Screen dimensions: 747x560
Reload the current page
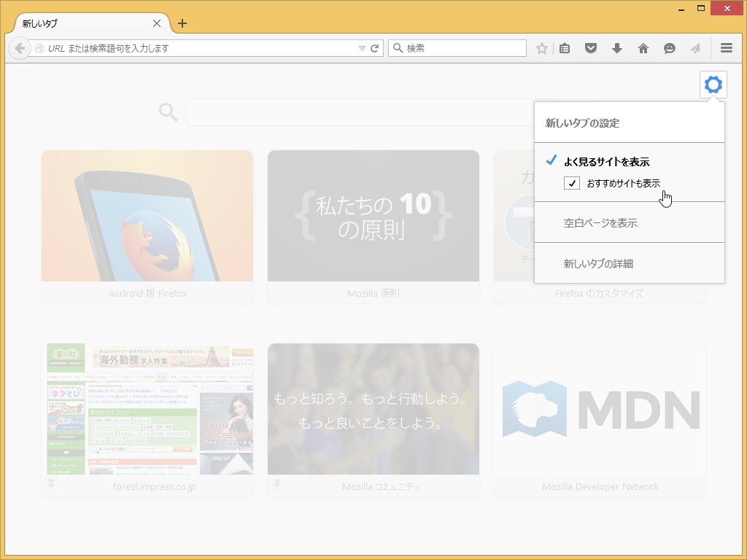374,48
